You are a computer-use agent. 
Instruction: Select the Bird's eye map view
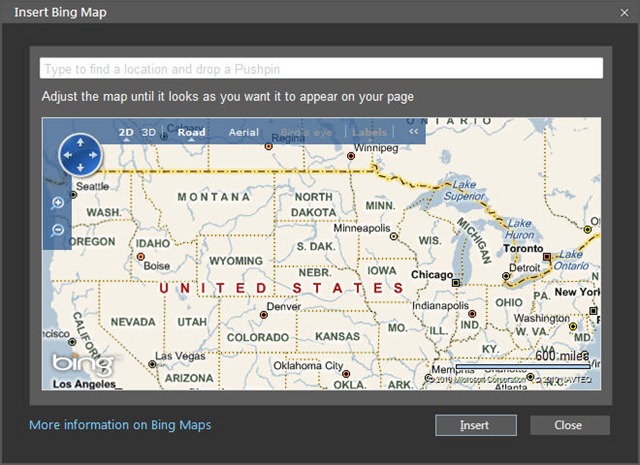307,132
